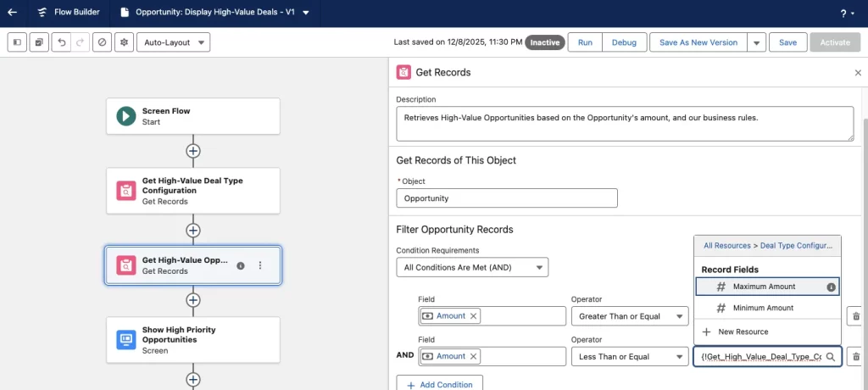Click the panel vertical scrollbar

[x=865, y=255]
